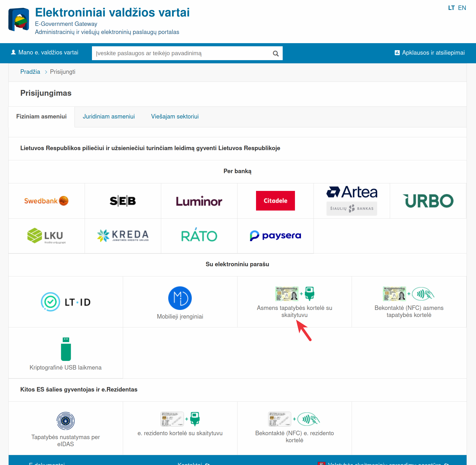This screenshot has height=465, width=476.
Task: Choose Swedbank login option
Action: tap(47, 201)
